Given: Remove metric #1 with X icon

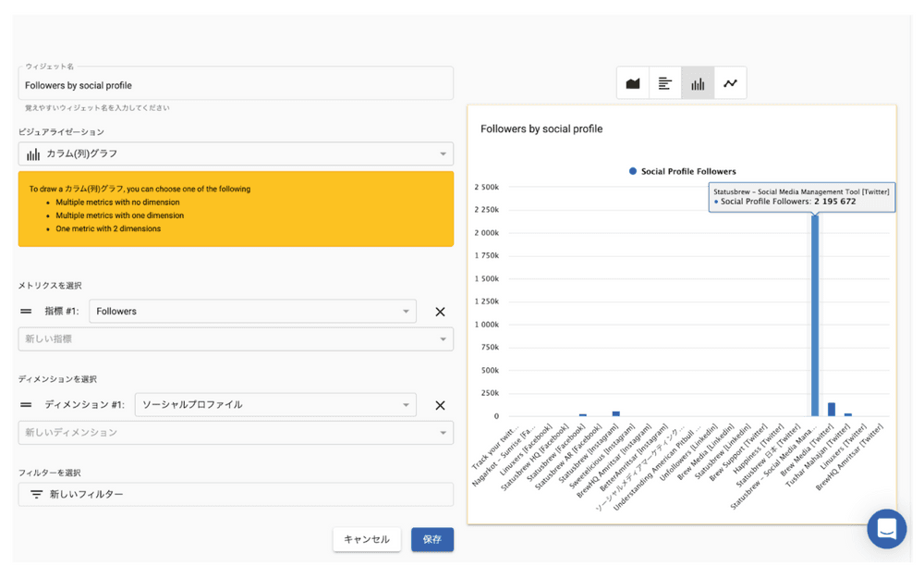Looking at the screenshot, I should [x=440, y=312].
